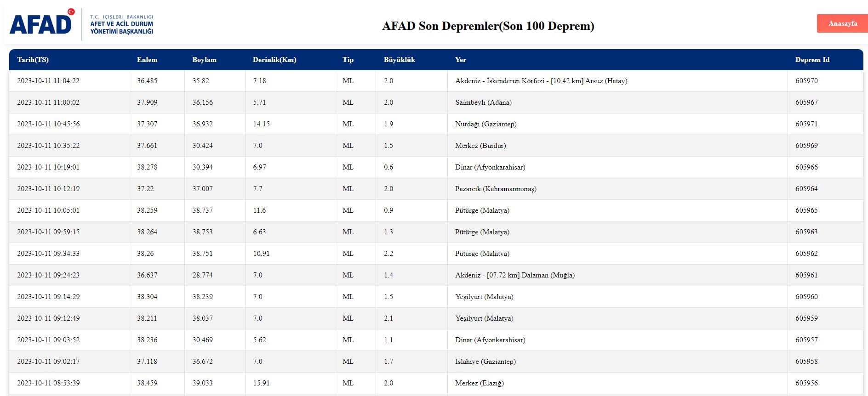Click Deprem Id 605961
The height and width of the screenshot is (396, 868).
[x=806, y=275]
